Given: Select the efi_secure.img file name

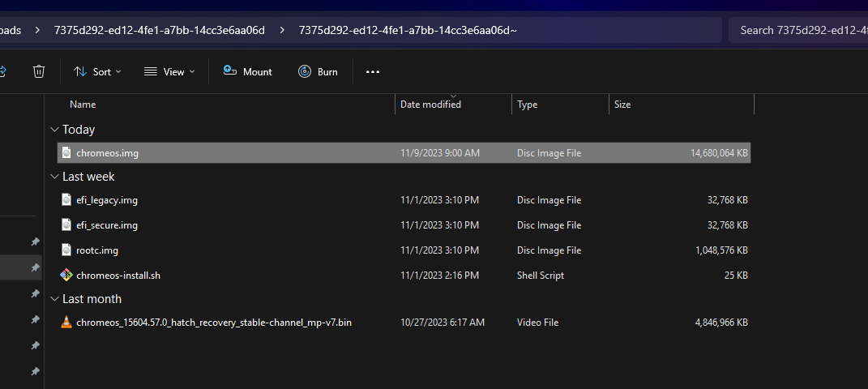Looking at the screenshot, I should [107, 225].
